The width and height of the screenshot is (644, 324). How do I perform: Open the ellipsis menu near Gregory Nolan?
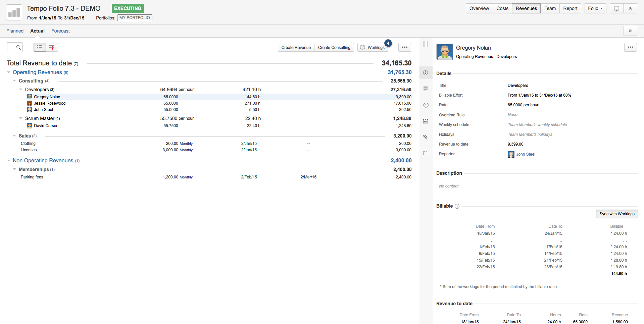click(631, 47)
